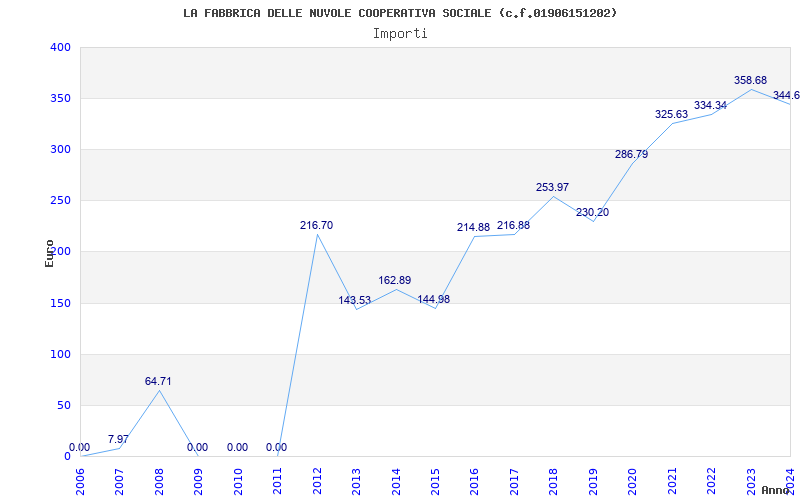Select the x-axis year 2014
Image resolution: width=800 pixels, height=500 pixels.
tap(396, 482)
